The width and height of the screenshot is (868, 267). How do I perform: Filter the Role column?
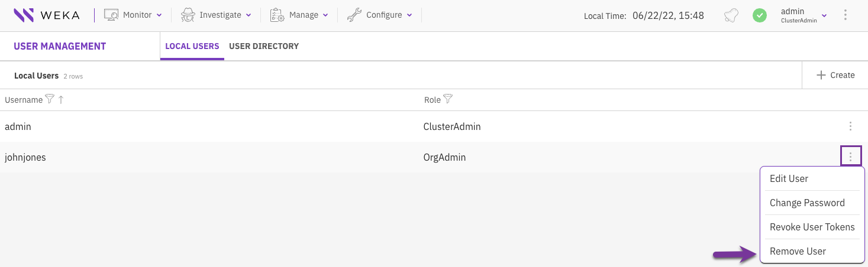coord(448,99)
